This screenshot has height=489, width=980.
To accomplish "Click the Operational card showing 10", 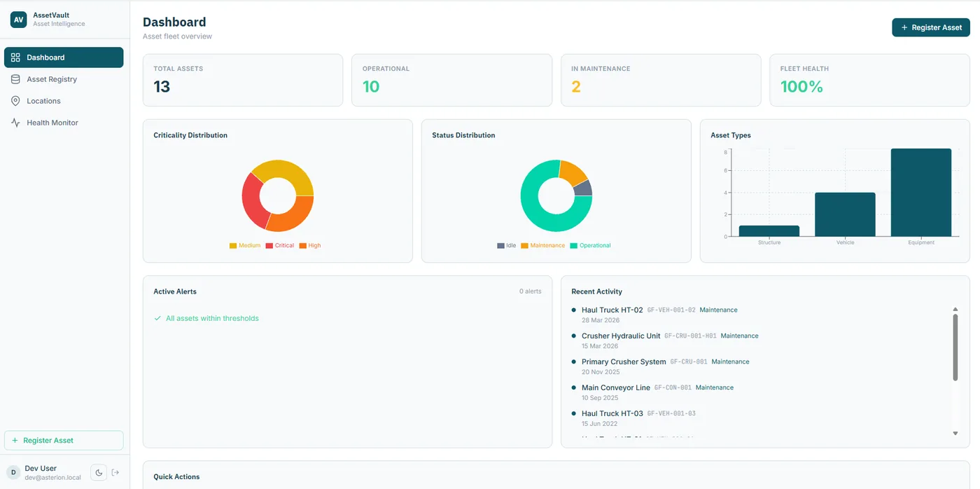I will click(451, 81).
